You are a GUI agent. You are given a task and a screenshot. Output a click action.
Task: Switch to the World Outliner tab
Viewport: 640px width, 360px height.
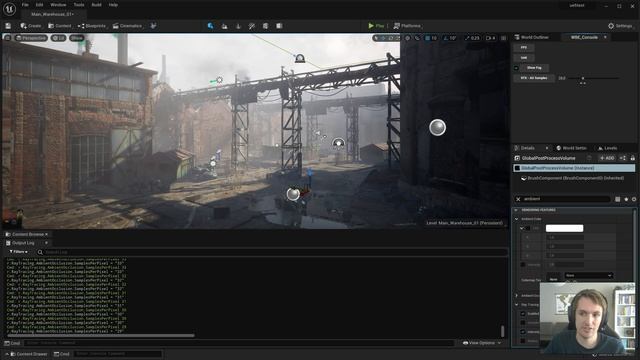tap(531, 37)
